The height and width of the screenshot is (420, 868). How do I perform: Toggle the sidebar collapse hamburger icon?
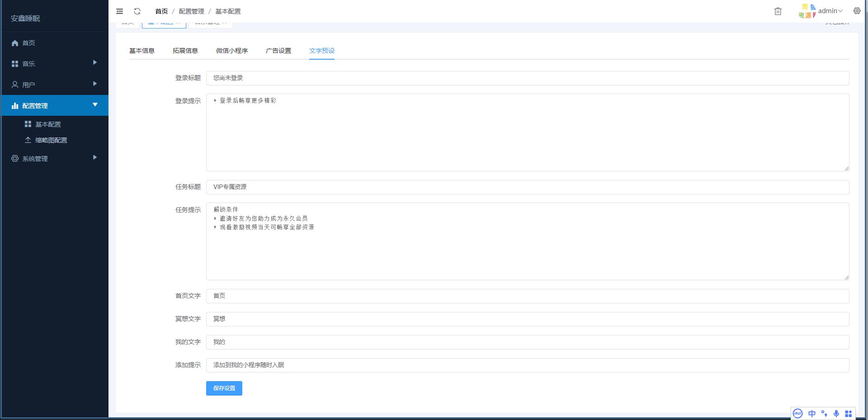pos(119,11)
